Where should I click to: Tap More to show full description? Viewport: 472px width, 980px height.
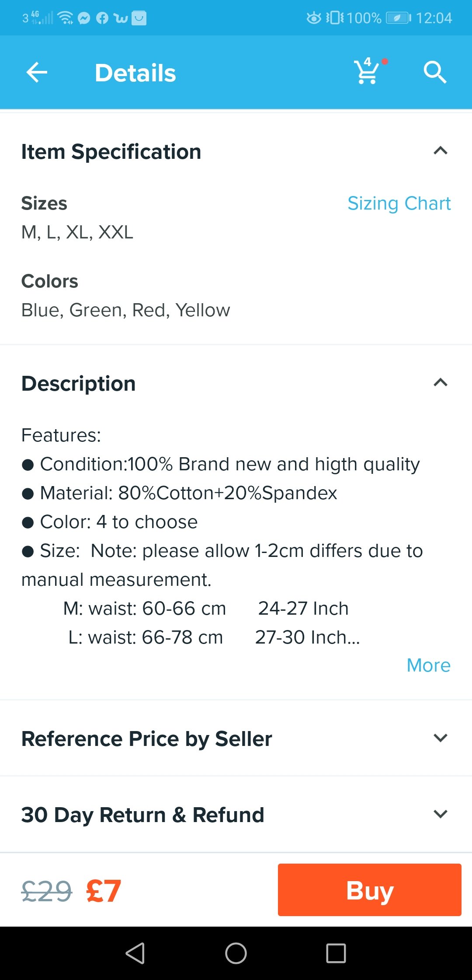pos(428,665)
